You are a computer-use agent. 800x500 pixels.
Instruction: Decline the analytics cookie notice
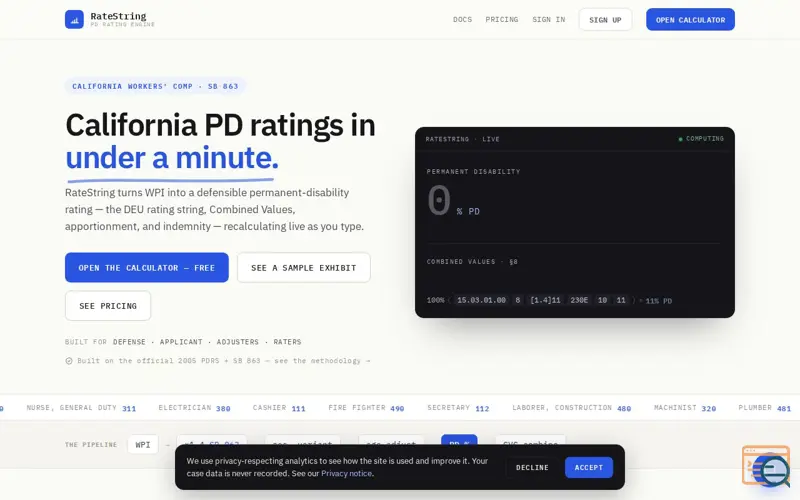tap(532, 467)
